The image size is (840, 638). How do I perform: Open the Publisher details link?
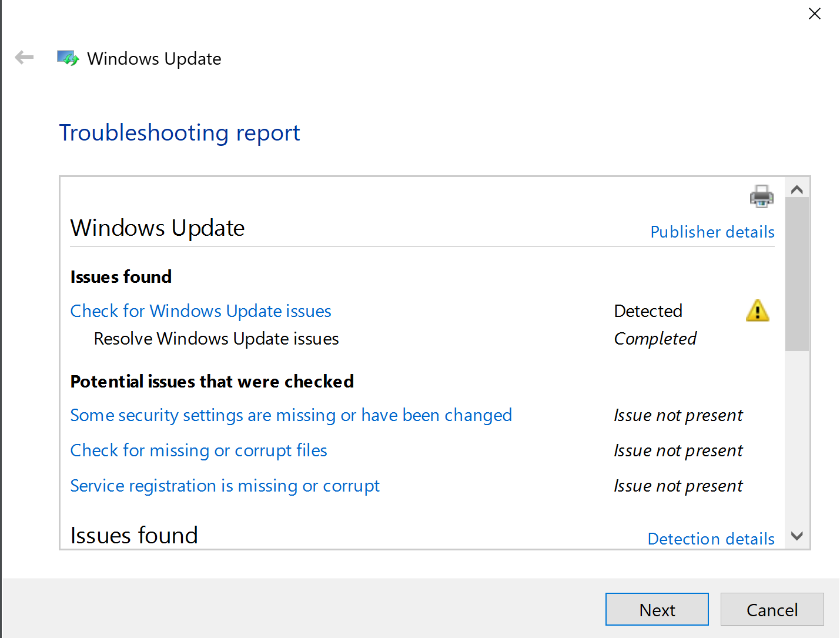click(712, 232)
